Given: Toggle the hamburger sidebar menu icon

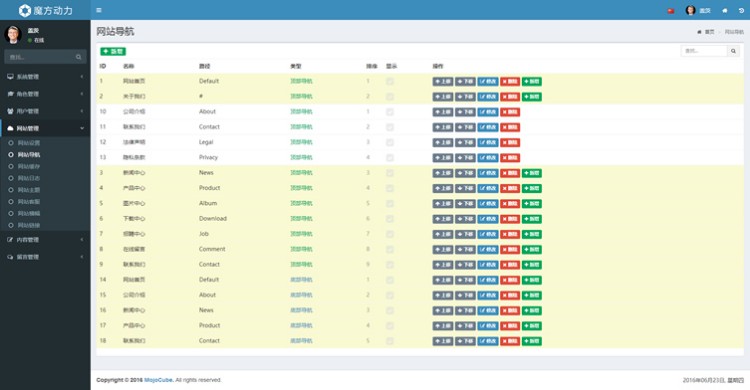Looking at the screenshot, I should point(99,10).
